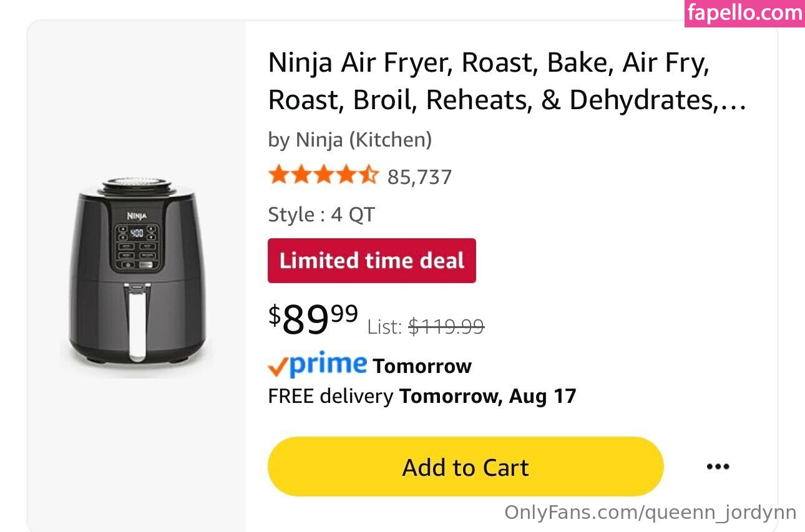Click the air fryer's digital control panel
Image resolution: width=805 pixels, height=532 pixels.
click(137, 247)
